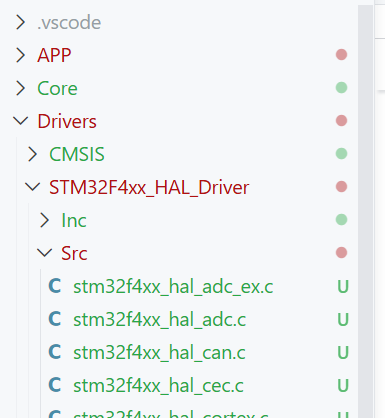This screenshot has height=418, width=385.
Task: Click untracked U badge on stm32f4xx_hal_can.c
Action: pyautogui.click(x=343, y=353)
